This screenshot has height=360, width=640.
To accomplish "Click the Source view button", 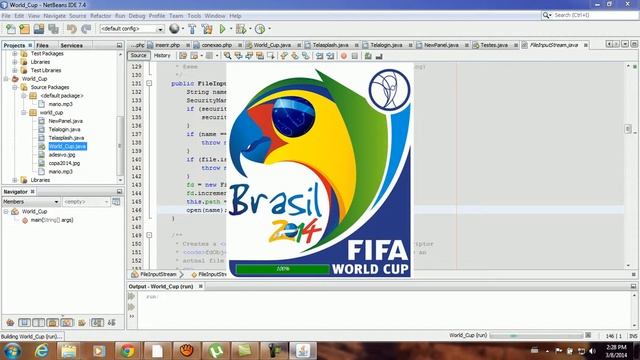I will tap(138, 56).
